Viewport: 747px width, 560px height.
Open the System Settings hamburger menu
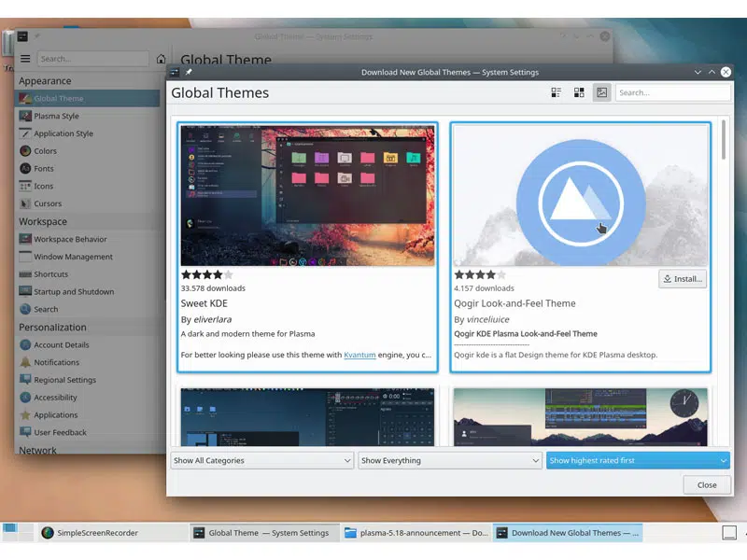(25, 59)
